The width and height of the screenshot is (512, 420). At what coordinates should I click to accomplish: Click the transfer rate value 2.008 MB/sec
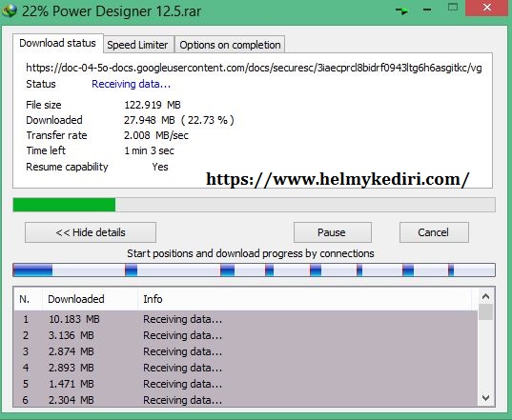coord(156,135)
